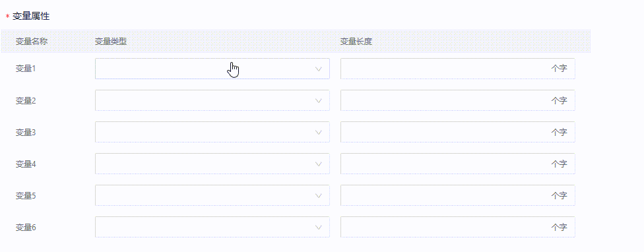Click the 变量类型 column header
Screen dimensions: 644x252
pyautogui.click(x=111, y=42)
